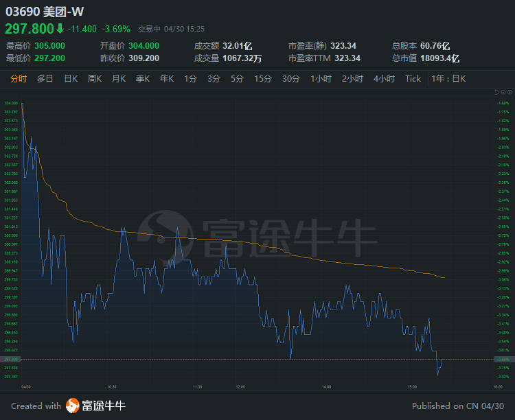Pick the 2小时 interval tab
The height and width of the screenshot is (420, 515).
click(x=352, y=79)
